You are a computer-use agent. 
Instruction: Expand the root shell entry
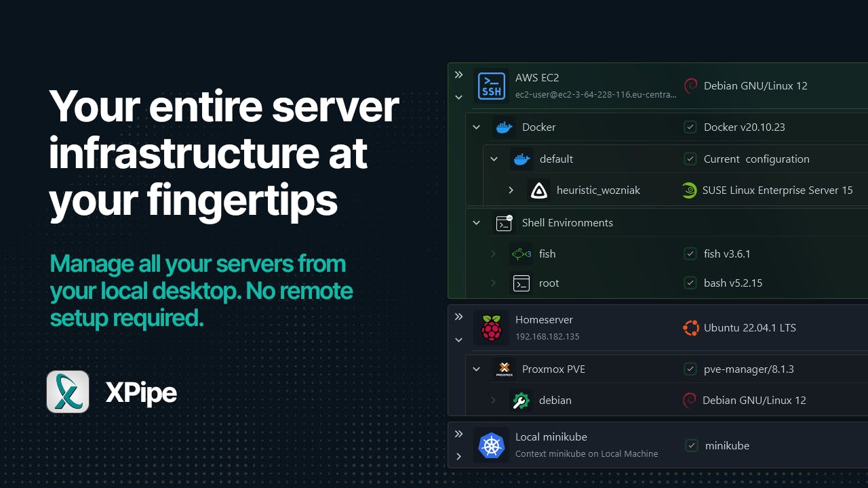(494, 283)
